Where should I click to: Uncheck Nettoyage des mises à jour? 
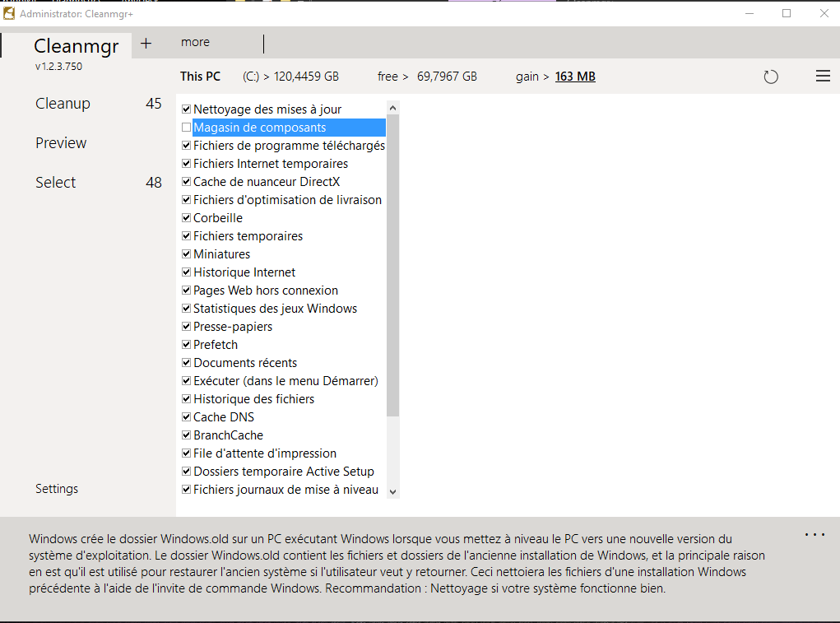click(187, 109)
